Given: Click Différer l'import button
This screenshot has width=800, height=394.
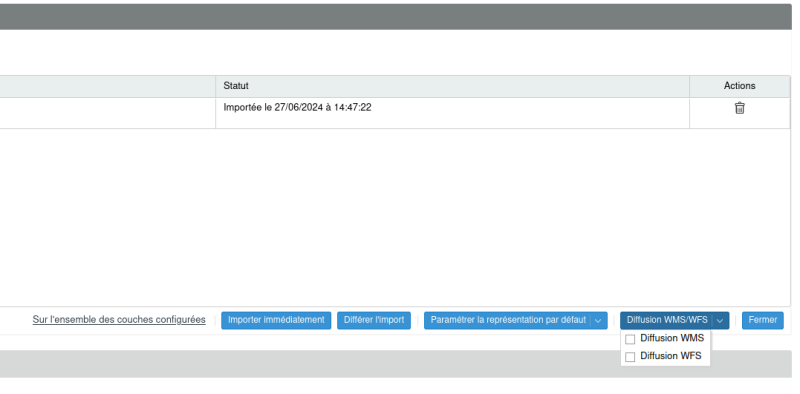Looking at the screenshot, I should (x=374, y=321).
